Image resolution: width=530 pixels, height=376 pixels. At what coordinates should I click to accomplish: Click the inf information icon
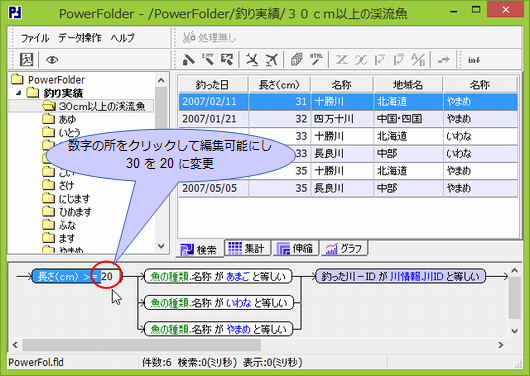[x=474, y=60]
